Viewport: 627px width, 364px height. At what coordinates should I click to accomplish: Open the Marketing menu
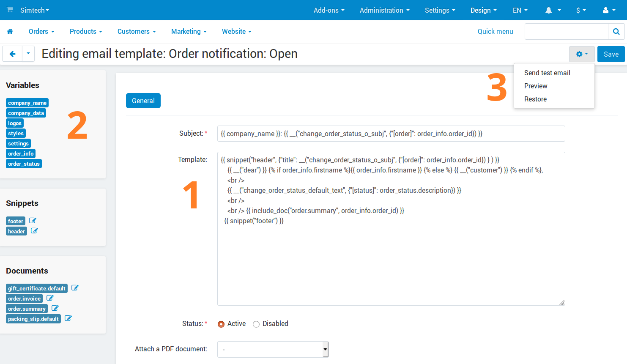click(189, 31)
